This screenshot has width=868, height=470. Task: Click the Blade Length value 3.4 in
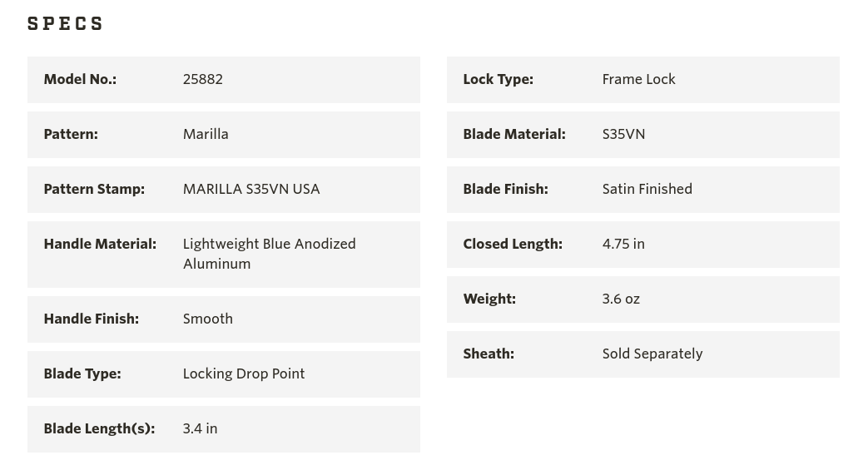200,428
